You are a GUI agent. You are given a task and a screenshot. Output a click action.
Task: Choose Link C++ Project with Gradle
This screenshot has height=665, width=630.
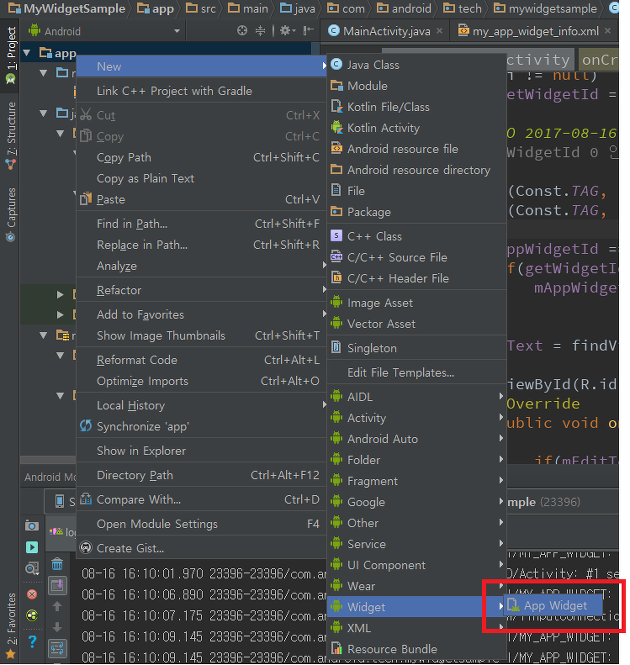[x=201, y=91]
